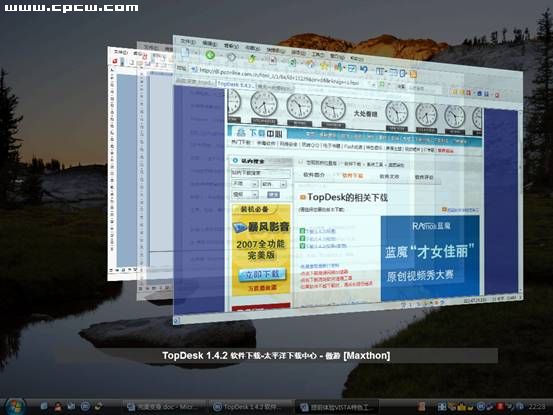This screenshot has height=415, width=553.
Task: Click the grey Forward arrow in Maxthon toolbar
Action: coord(231,56)
